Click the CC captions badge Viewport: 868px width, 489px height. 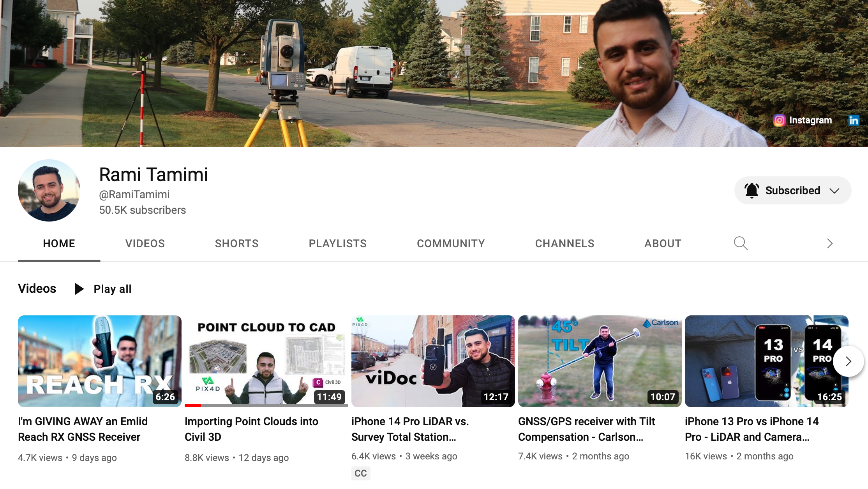361,473
